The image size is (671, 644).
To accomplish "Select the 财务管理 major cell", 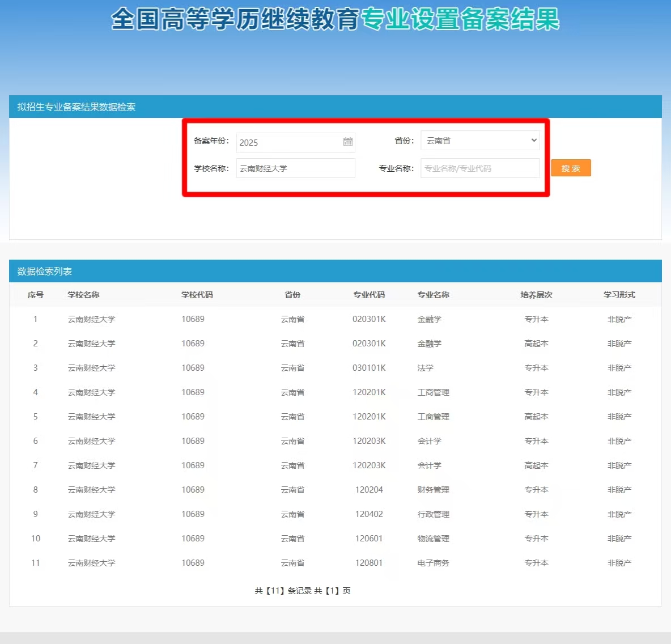I will point(434,490).
